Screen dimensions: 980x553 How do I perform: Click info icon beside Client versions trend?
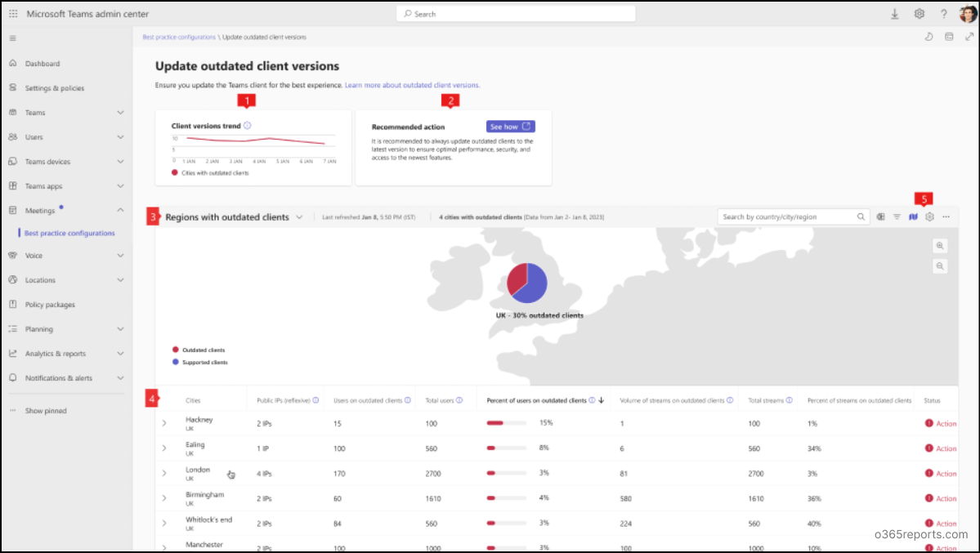tap(248, 126)
